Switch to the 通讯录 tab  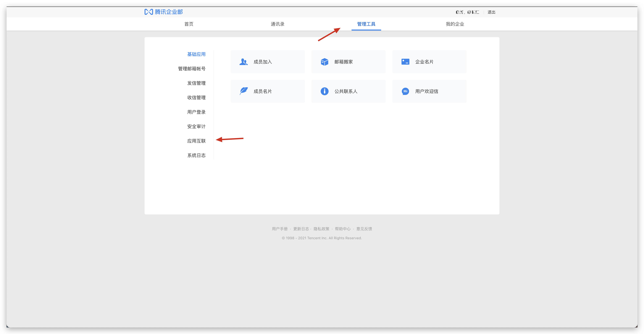(277, 24)
